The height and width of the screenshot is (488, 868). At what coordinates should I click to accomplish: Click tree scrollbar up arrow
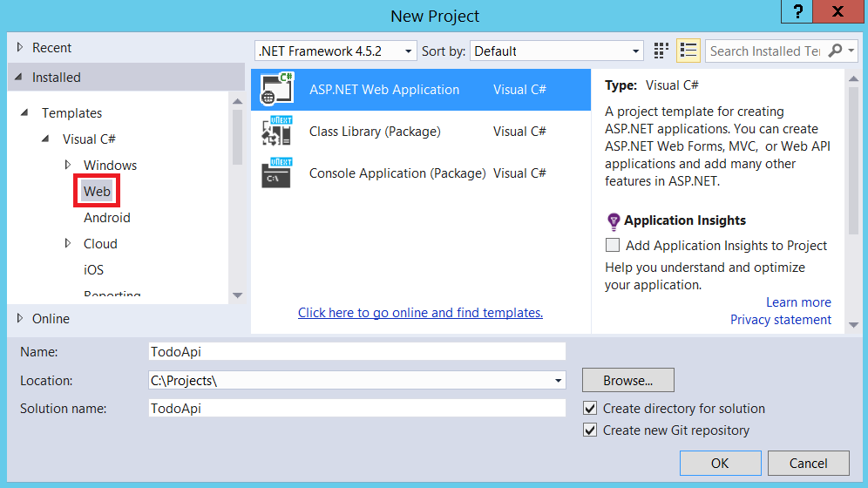(238, 101)
